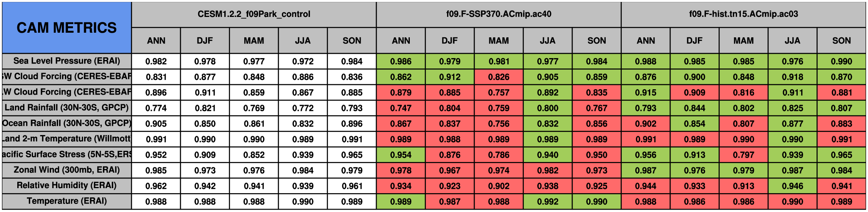The image size is (868, 212).
Task: Select the CESM1.2.2_f09Park_control group header
Action: pos(254,14)
